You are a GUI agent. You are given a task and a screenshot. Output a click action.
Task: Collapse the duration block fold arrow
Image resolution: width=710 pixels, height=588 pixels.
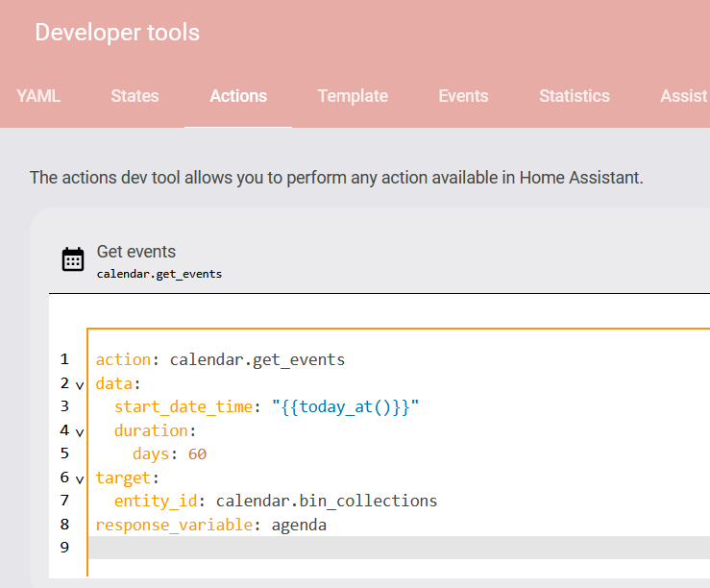click(79, 431)
